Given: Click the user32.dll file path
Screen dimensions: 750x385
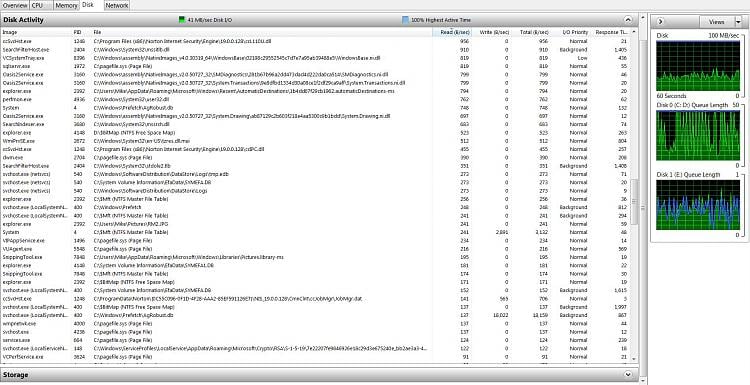Looking at the screenshot, I should tap(131, 99).
